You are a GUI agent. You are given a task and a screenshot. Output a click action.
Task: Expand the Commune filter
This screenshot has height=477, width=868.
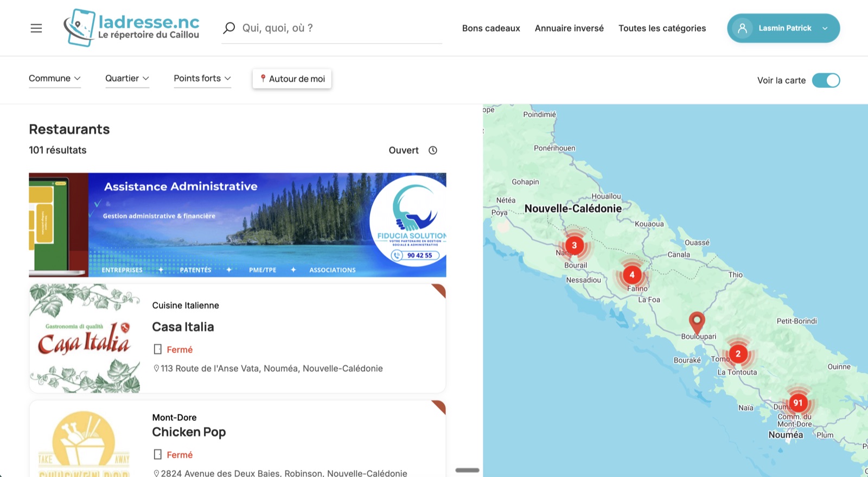[55, 79]
